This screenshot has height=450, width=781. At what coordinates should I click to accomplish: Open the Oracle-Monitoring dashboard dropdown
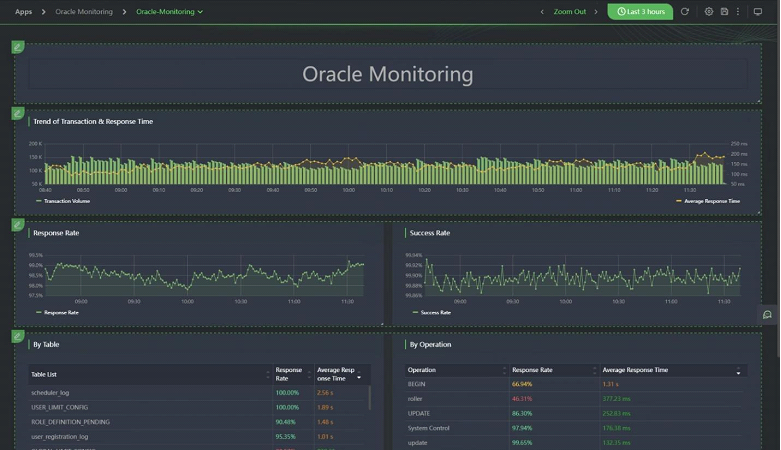click(169, 12)
